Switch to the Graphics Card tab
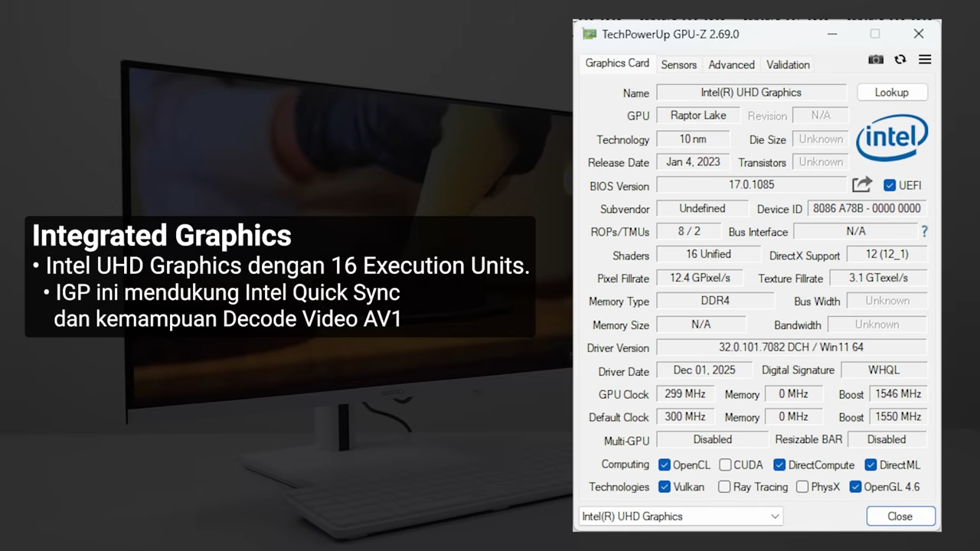The height and width of the screenshot is (551, 980). pyautogui.click(x=617, y=64)
